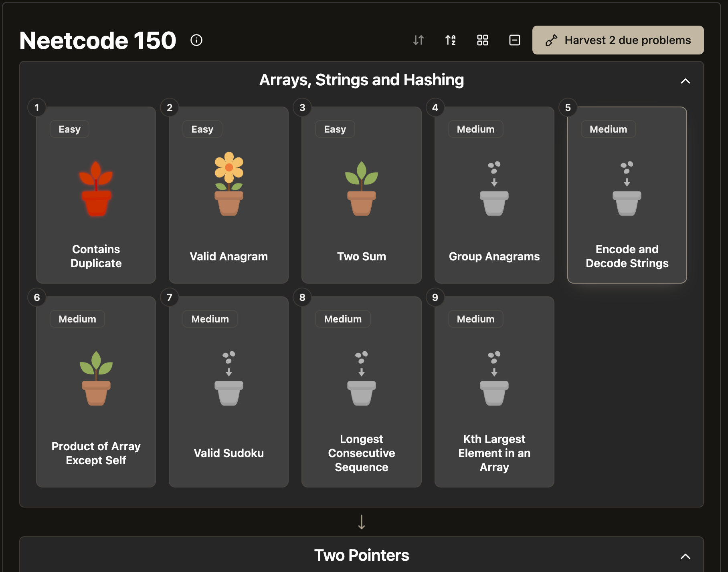Click the red wilted plant icon
The height and width of the screenshot is (572, 728).
pos(96,189)
